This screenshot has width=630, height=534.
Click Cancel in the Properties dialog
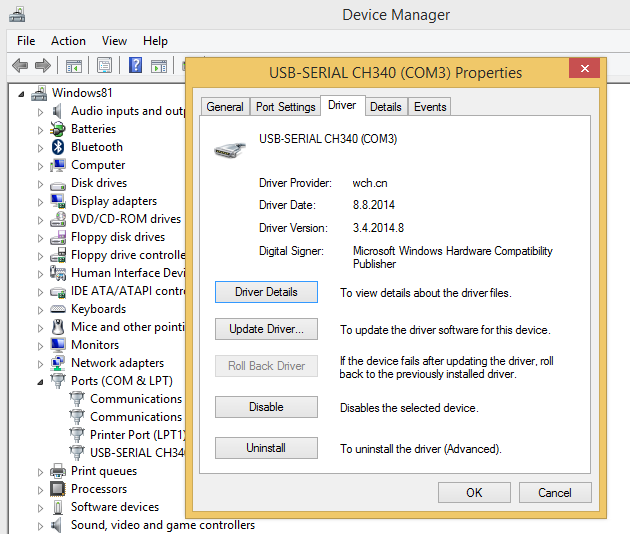pyautogui.click(x=555, y=493)
